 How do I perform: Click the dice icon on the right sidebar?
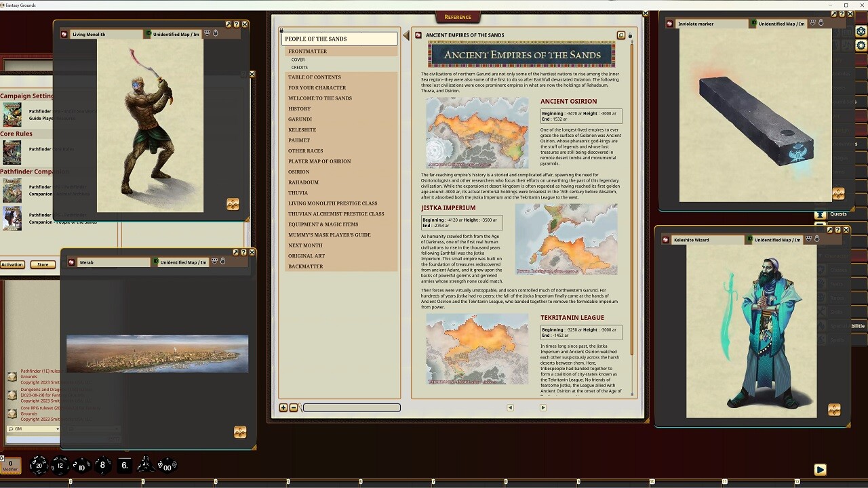tap(861, 32)
